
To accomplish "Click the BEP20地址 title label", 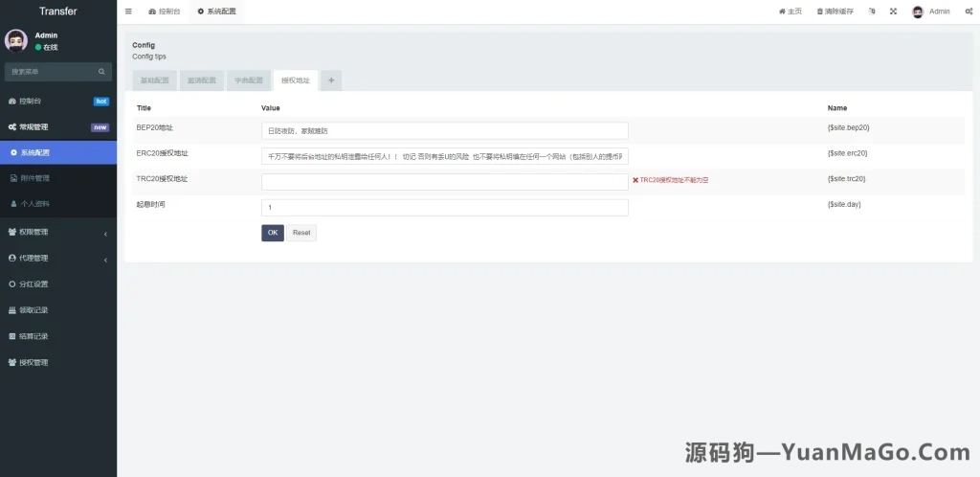I will pos(155,127).
